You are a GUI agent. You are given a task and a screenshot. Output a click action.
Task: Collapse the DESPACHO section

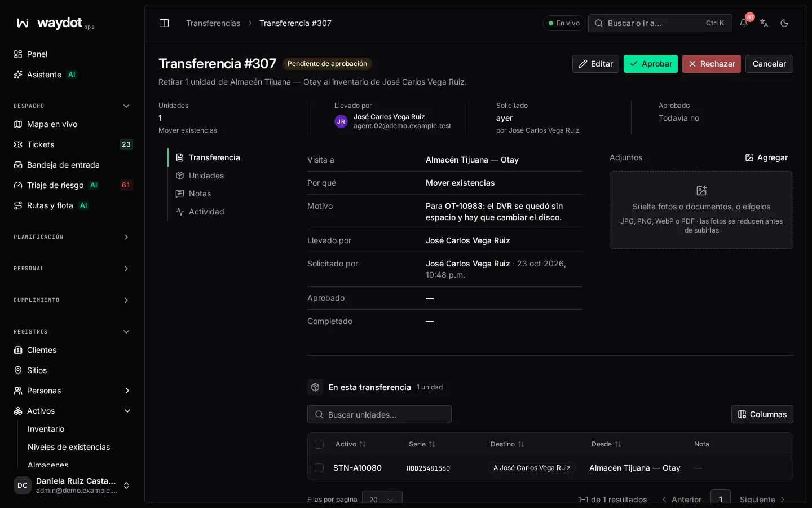point(72,106)
